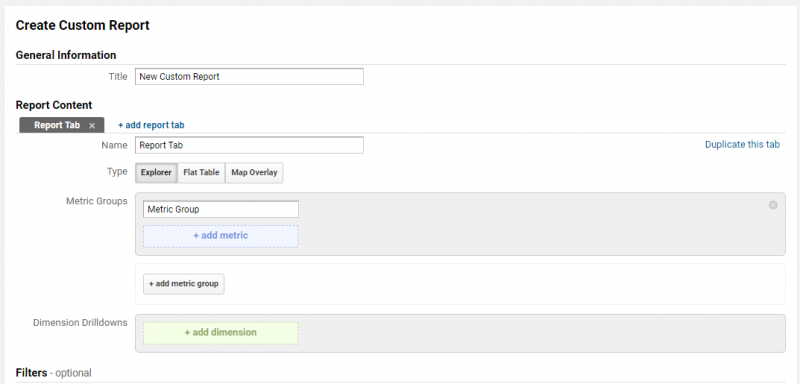Screen dimensions: 800x384
Task: Click the Filters optional heading
Action: point(54,373)
